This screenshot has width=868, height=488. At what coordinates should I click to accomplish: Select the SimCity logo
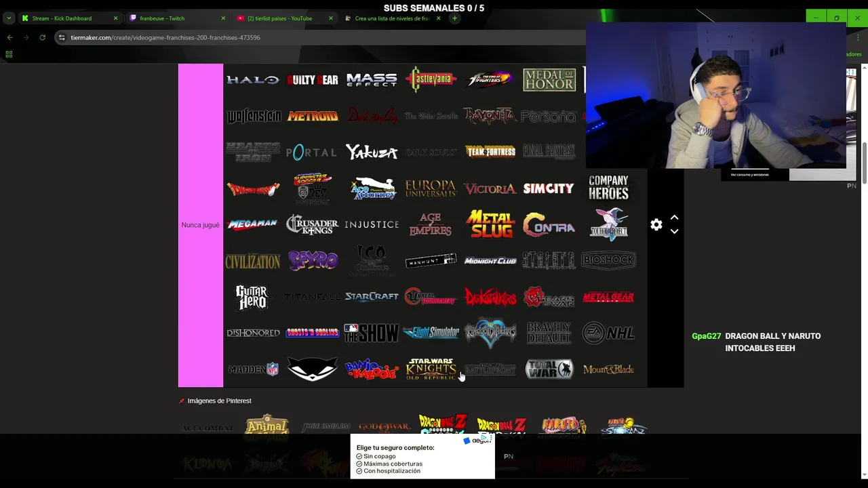pyautogui.click(x=549, y=188)
